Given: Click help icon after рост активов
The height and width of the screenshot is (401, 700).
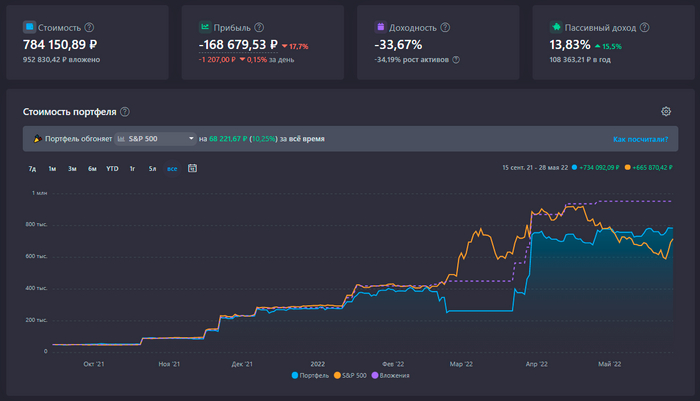Looking at the screenshot, I should [456, 59].
